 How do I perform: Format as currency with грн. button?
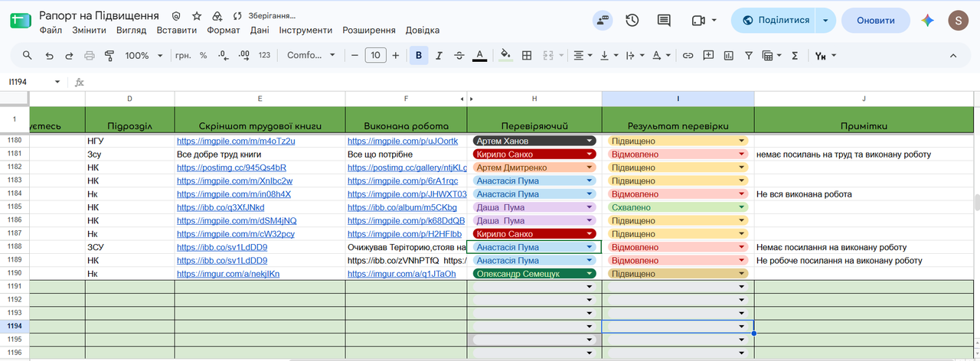point(183,55)
